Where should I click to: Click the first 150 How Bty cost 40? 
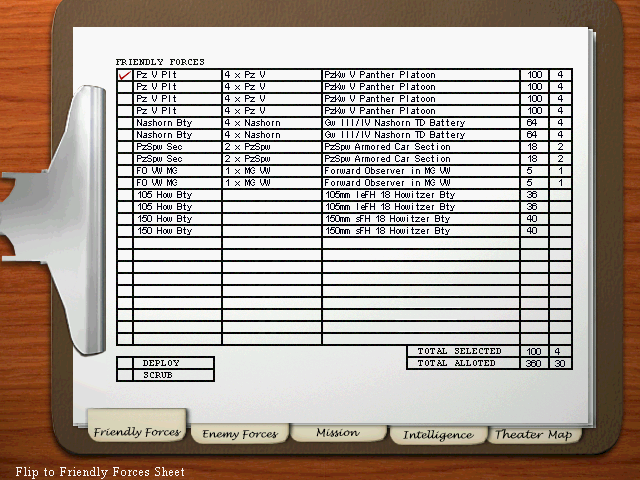coord(532,219)
